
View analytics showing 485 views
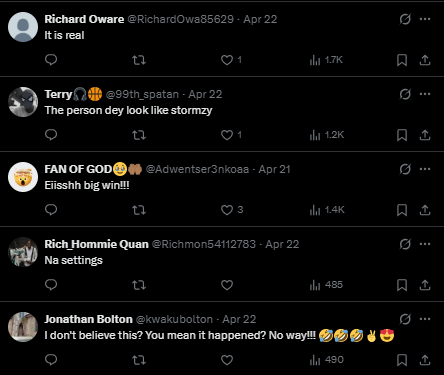[326, 285]
